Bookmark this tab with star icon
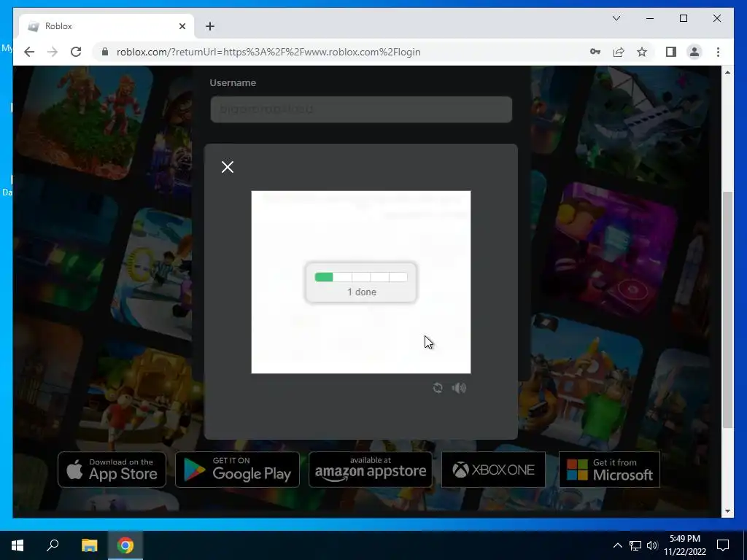This screenshot has width=747, height=560. [642, 52]
